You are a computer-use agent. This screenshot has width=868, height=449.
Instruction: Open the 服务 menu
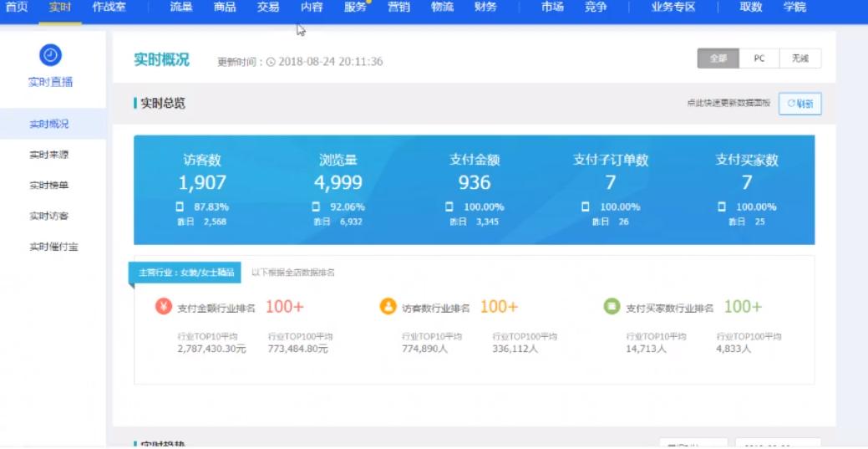(355, 8)
